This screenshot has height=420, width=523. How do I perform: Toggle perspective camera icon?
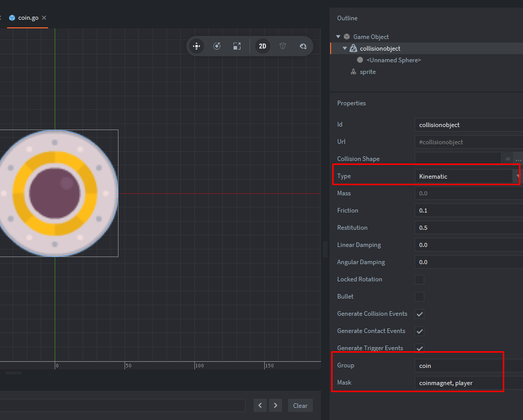(283, 46)
